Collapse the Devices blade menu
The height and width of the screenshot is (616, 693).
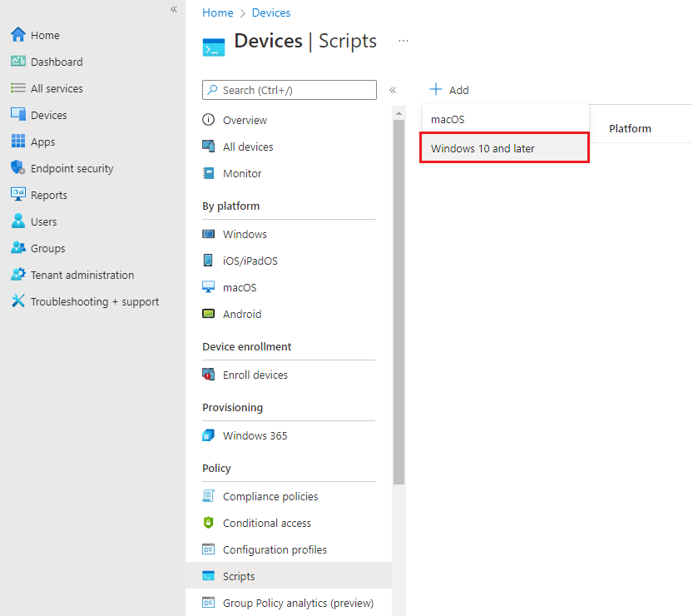click(x=393, y=90)
